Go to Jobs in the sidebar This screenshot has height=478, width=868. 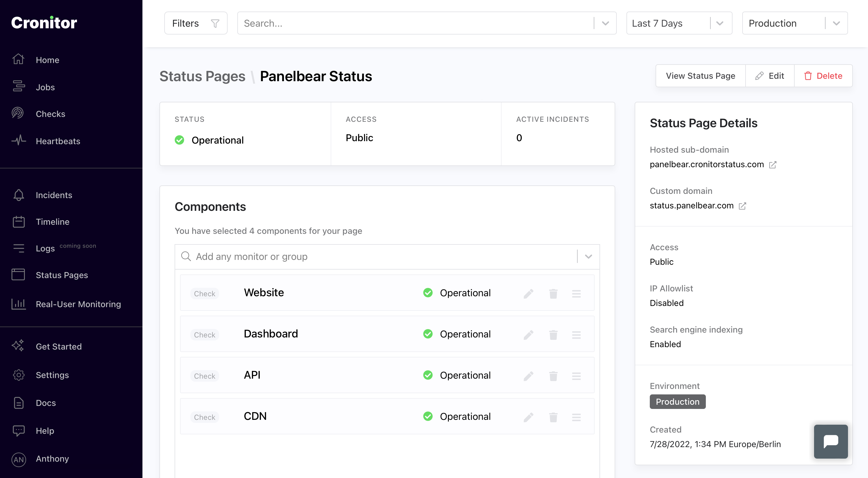pyautogui.click(x=45, y=87)
